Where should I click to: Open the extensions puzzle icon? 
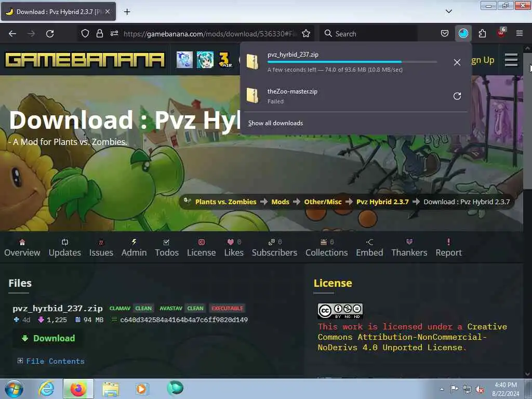click(482, 33)
